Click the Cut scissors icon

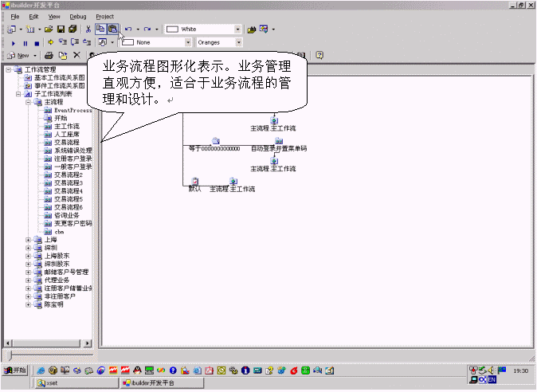pos(88,29)
